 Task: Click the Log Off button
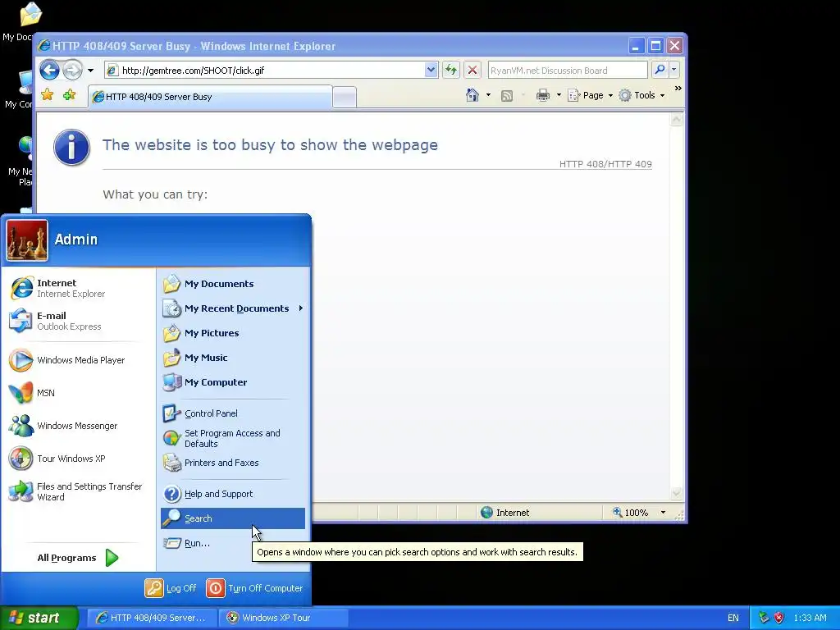tap(171, 588)
